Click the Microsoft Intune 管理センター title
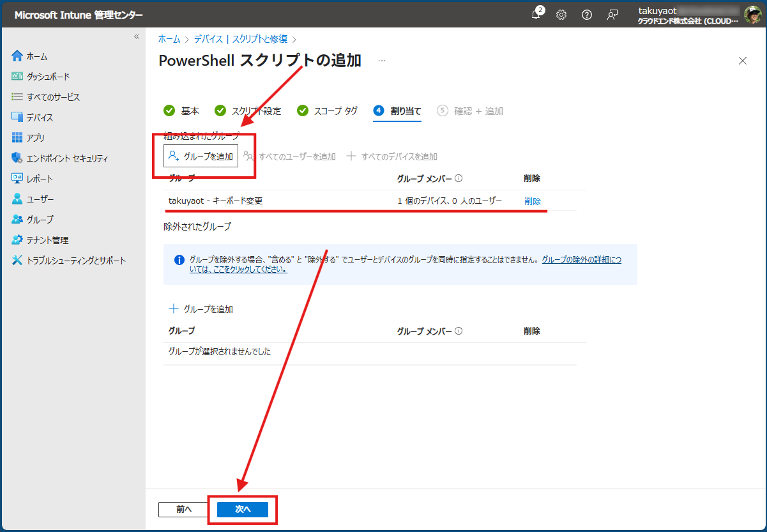767x532 pixels. pos(79,15)
